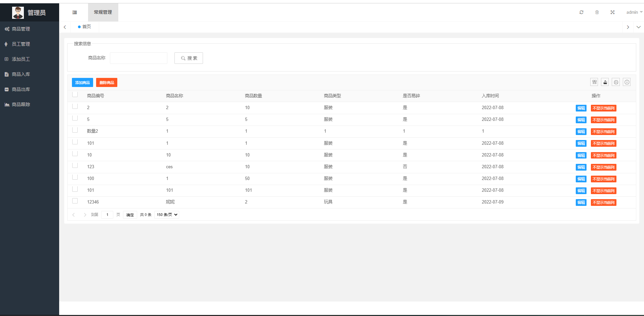Collapse the sidebar with the hamburger icon
Viewport: 644px width, 316px height.
click(x=75, y=12)
